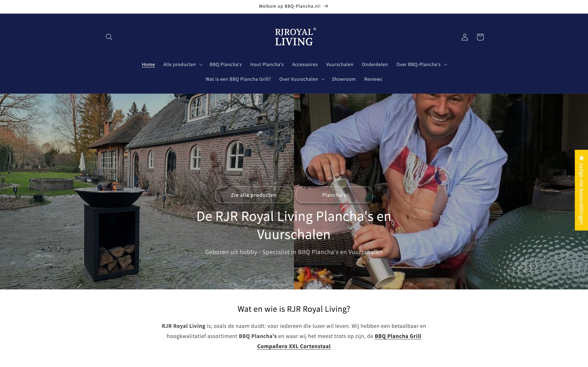Select Hout Plancha's in navigation
Screen dimensions: 588x367
tap(267, 64)
